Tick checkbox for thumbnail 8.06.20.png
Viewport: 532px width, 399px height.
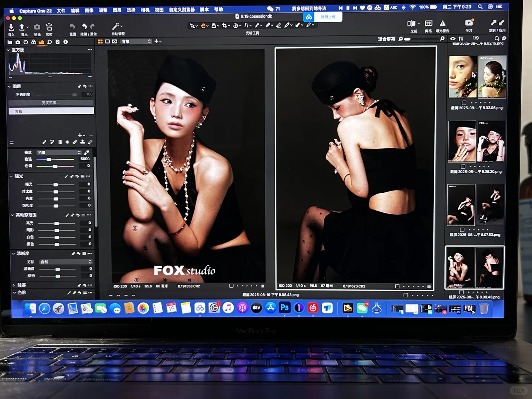coord(463,167)
